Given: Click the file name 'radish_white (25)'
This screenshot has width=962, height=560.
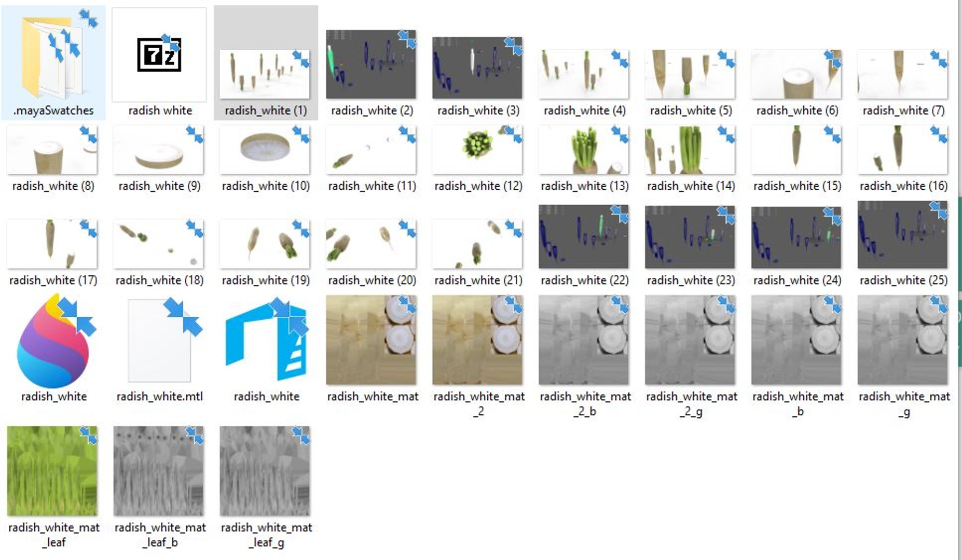Looking at the screenshot, I should [x=904, y=280].
